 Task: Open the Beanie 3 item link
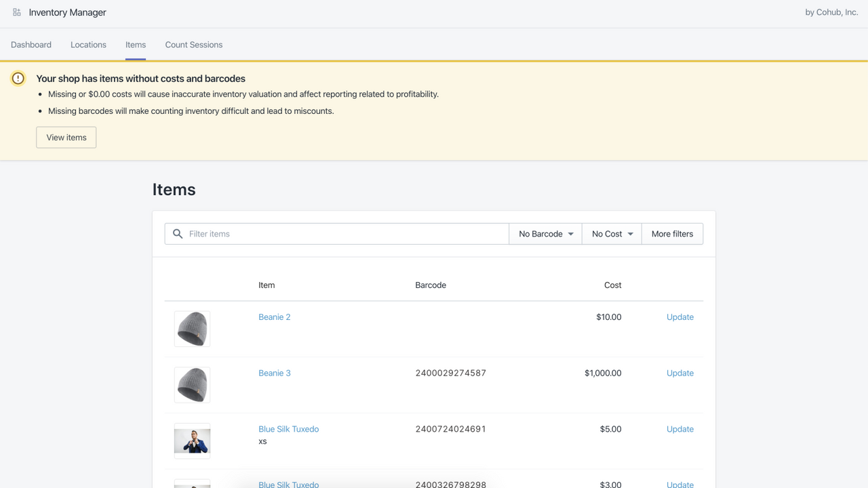tap(275, 373)
